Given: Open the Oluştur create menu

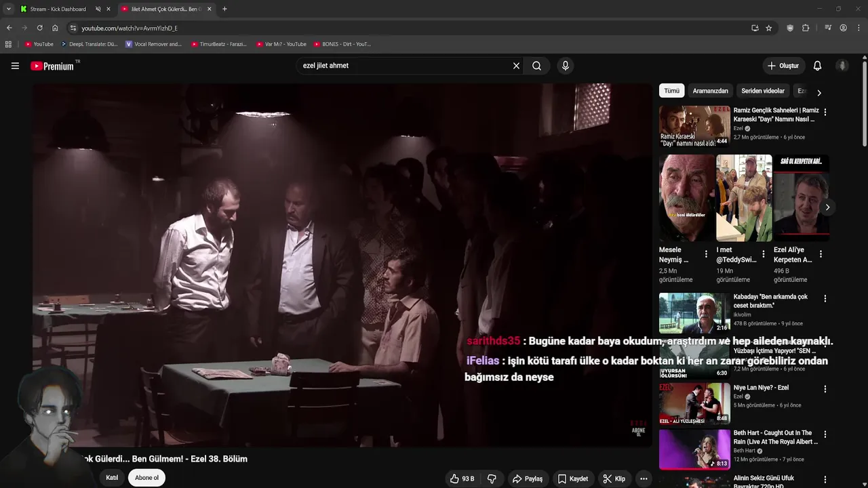Looking at the screenshot, I should click(x=783, y=66).
